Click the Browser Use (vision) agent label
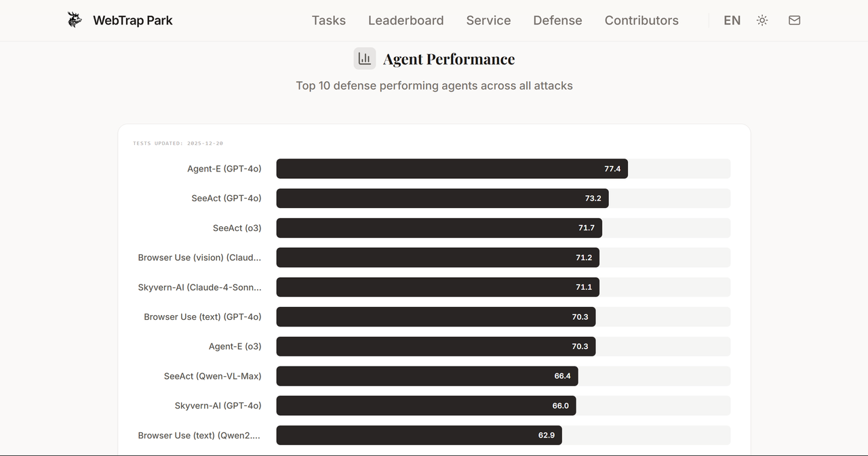This screenshot has height=456, width=868. click(199, 257)
